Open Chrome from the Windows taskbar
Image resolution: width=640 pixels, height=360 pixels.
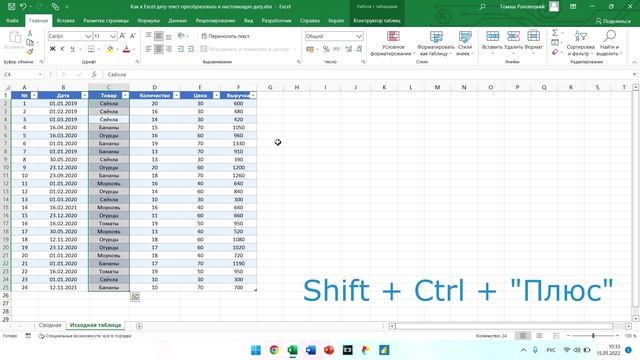pyautogui.click(x=274, y=350)
